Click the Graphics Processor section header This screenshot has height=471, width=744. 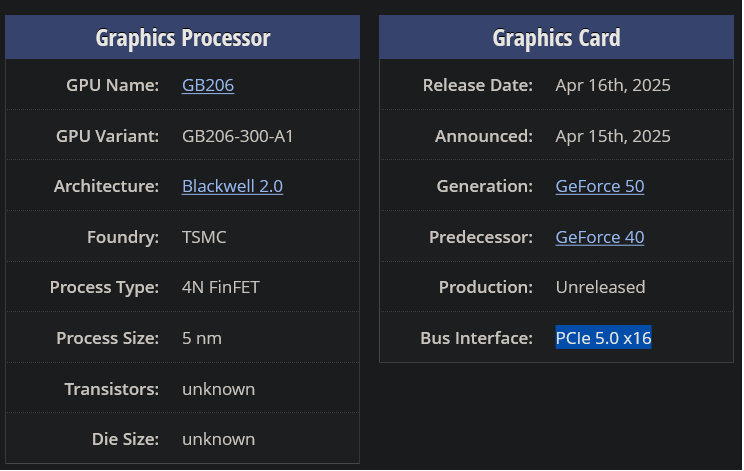183,38
